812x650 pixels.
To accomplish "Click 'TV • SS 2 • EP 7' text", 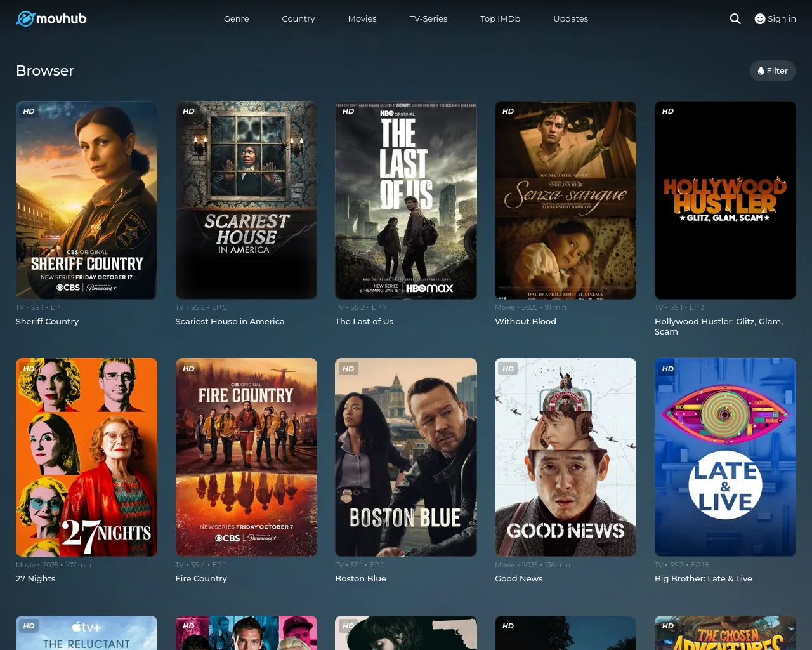I will click(x=360, y=307).
